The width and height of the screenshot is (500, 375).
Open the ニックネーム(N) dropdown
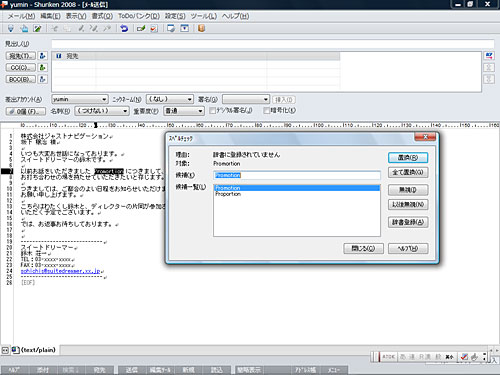tap(170, 99)
